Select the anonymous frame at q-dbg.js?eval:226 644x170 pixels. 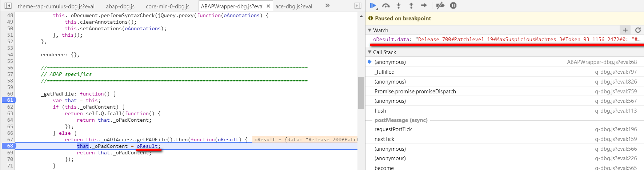[505, 158]
